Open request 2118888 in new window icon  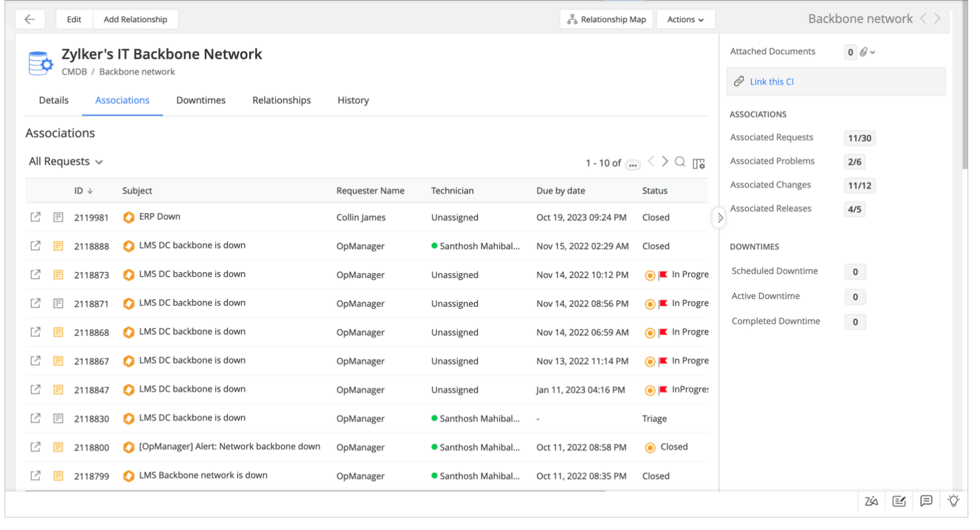[36, 245]
